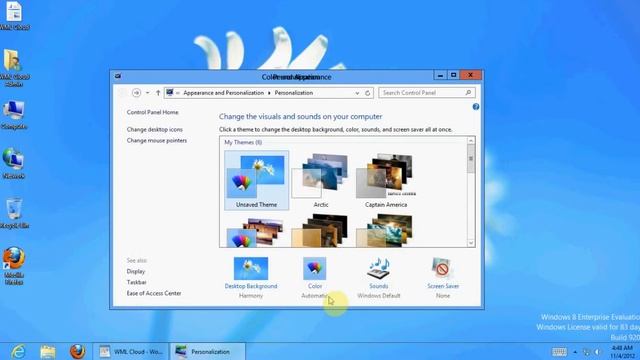The height and width of the screenshot is (360, 640).
Task: Click the Harmony background label
Action: (x=251, y=296)
